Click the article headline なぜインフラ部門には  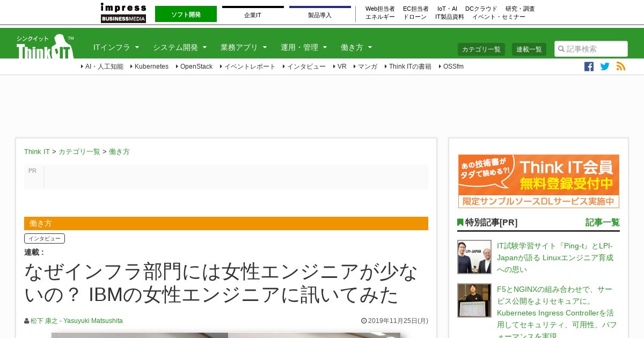tap(221, 283)
